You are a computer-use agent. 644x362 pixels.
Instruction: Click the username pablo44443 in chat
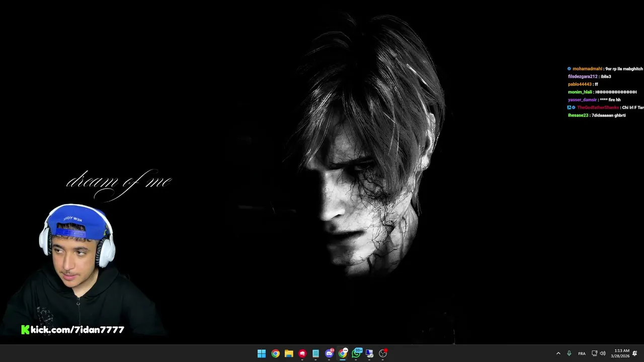[x=580, y=84]
